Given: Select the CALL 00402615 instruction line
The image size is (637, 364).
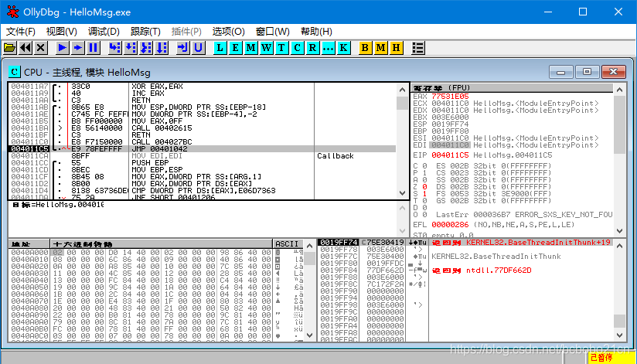Looking at the screenshot, I should [202, 128].
